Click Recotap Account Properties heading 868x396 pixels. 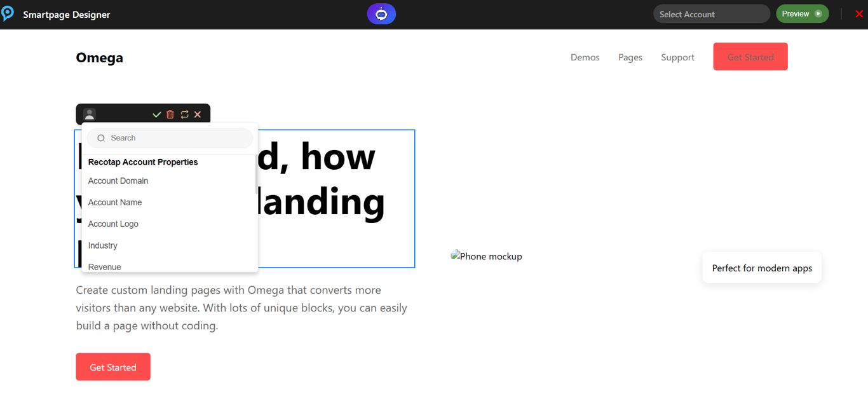[x=143, y=162]
